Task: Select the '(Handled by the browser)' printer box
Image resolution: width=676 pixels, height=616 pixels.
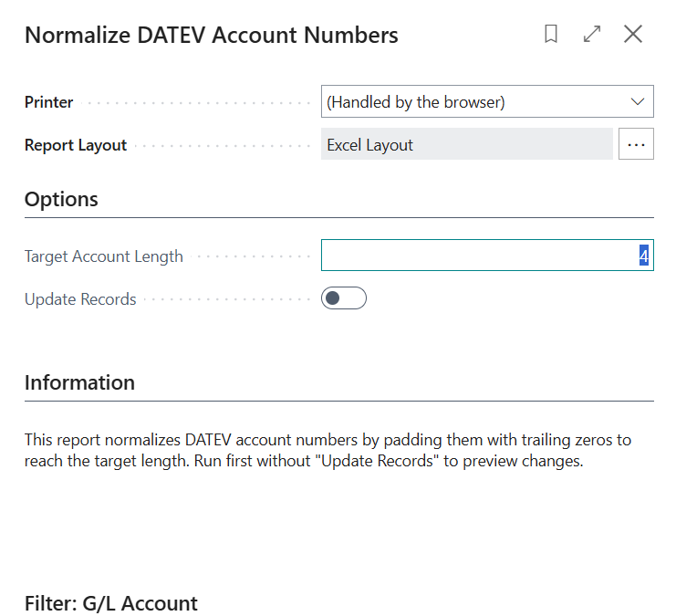Action: tap(474, 102)
